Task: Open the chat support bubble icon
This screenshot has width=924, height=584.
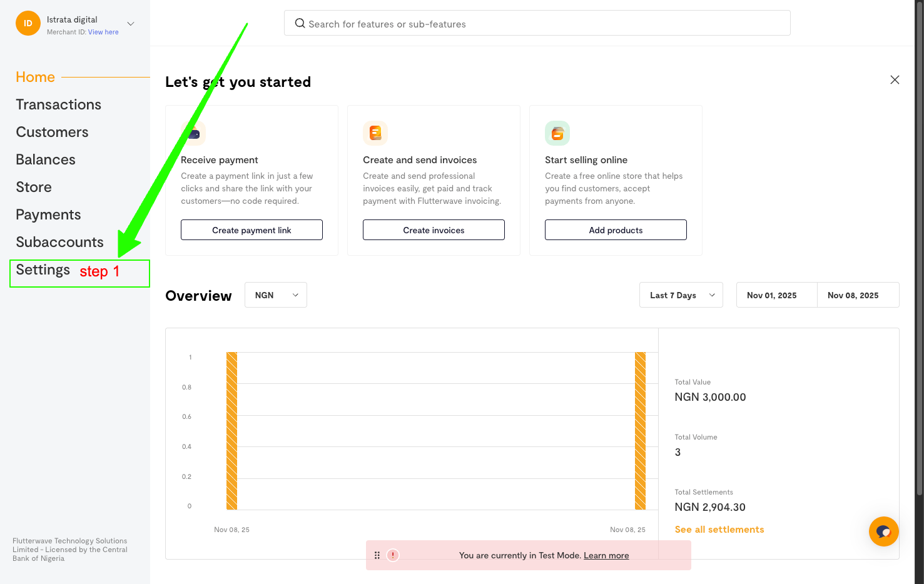Action: (883, 531)
